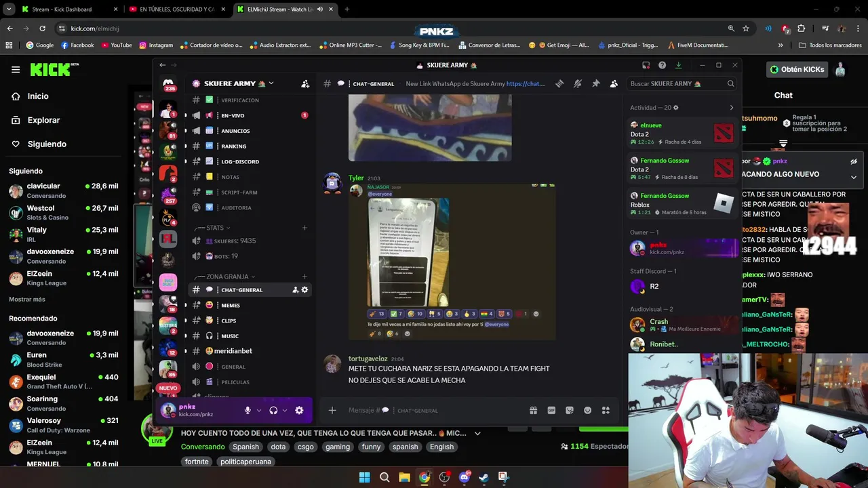Select the ANUNCIOS channel
The image size is (868, 488).
(250, 131)
